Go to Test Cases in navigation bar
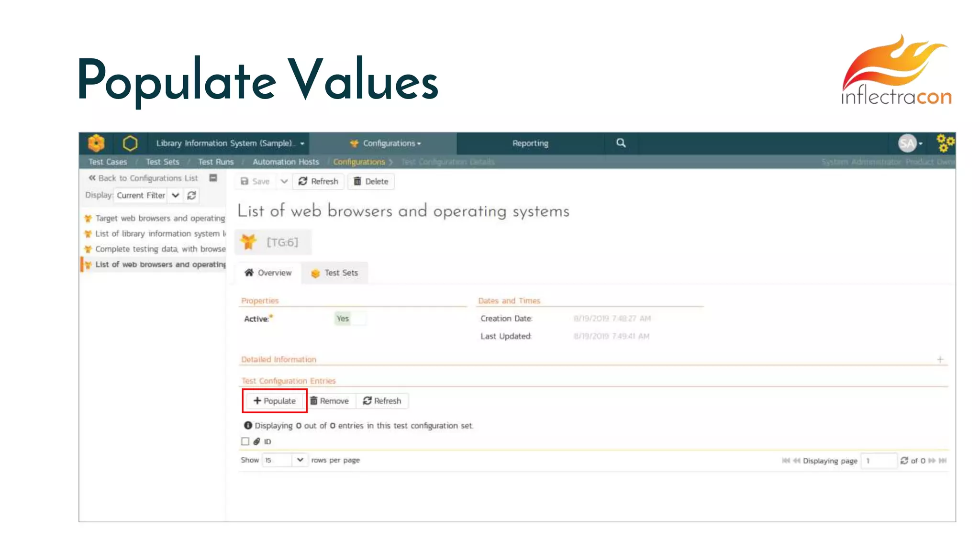Screen dimensions: 980x551 pyautogui.click(x=108, y=162)
